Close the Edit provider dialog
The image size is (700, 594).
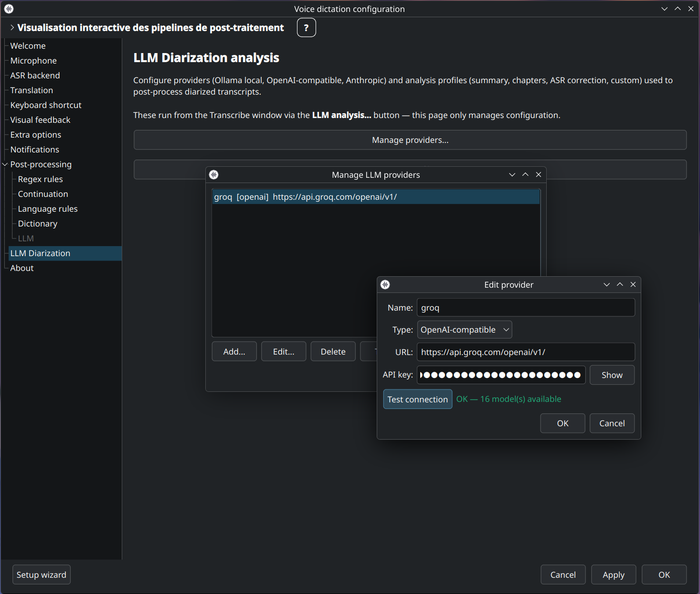[x=633, y=284]
